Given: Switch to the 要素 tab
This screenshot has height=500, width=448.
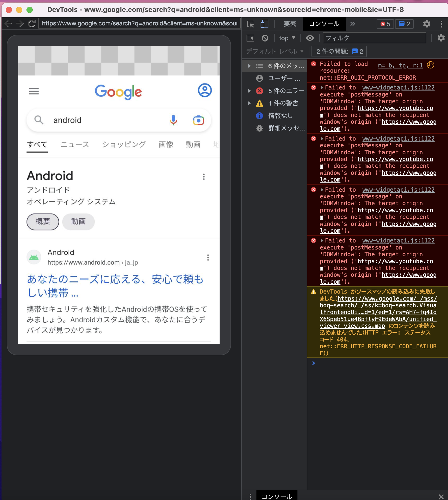Looking at the screenshot, I should 290,24.
